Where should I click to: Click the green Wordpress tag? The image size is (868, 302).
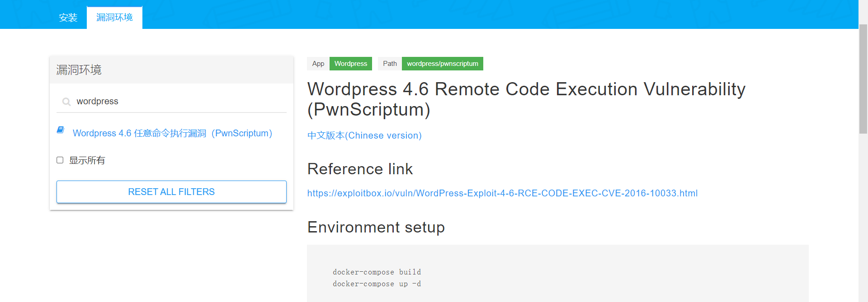point(351,64)
